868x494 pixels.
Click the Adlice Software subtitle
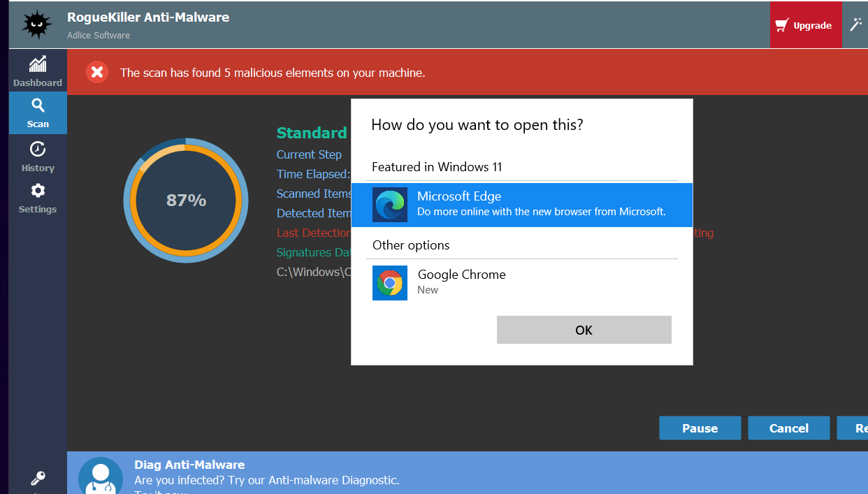point(99,36)
